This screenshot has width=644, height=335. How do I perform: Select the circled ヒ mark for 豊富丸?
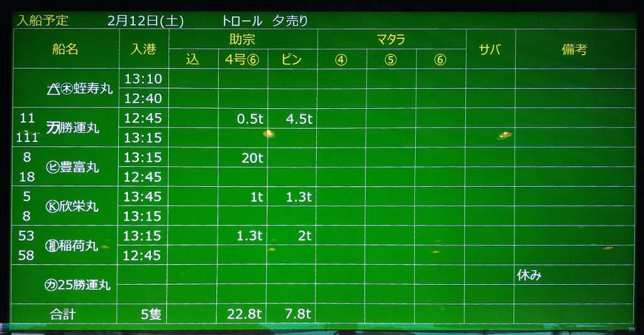[x=53, y=167]
